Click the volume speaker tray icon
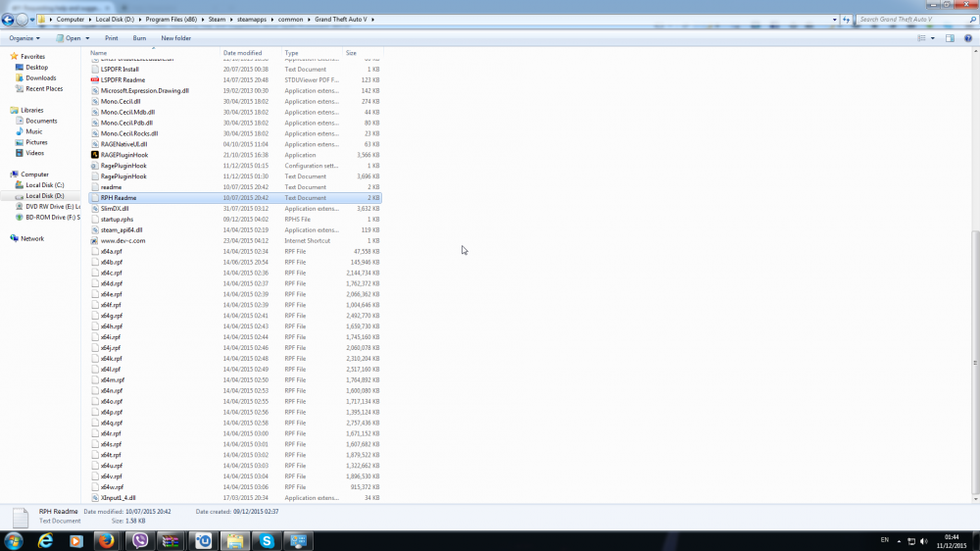Screen dimensions: 980x551 click(924, 541)
